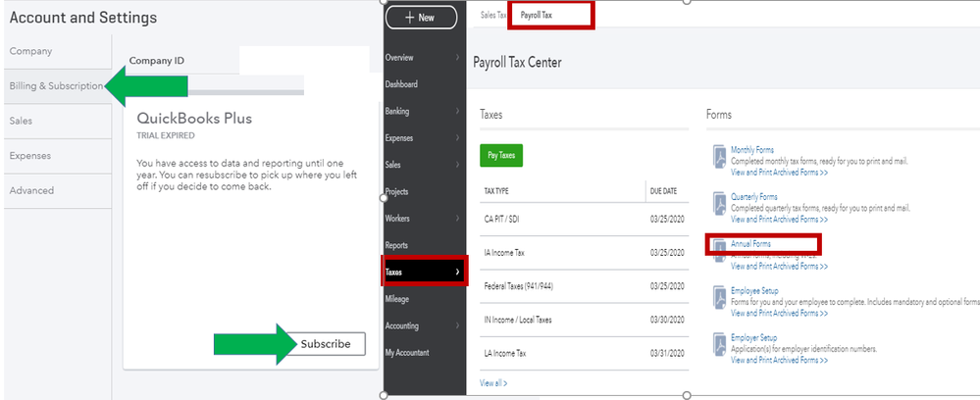Go to Dashboard in sidebar

[x=401, y=84]
